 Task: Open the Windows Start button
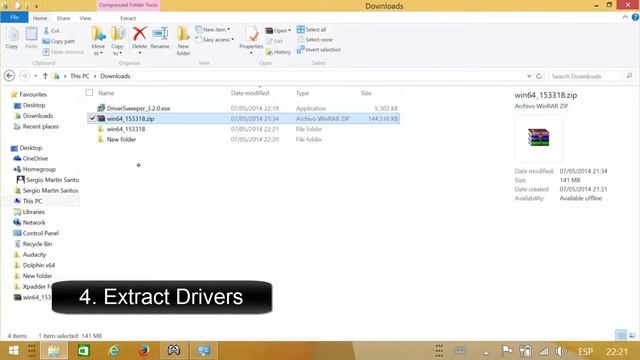coord(13,351)
